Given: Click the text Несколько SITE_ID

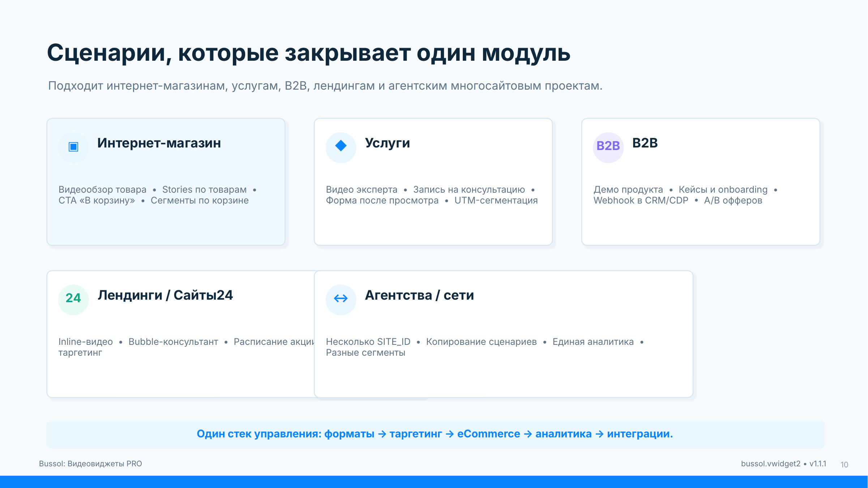Looking at the screenshot, I should 368,342.
